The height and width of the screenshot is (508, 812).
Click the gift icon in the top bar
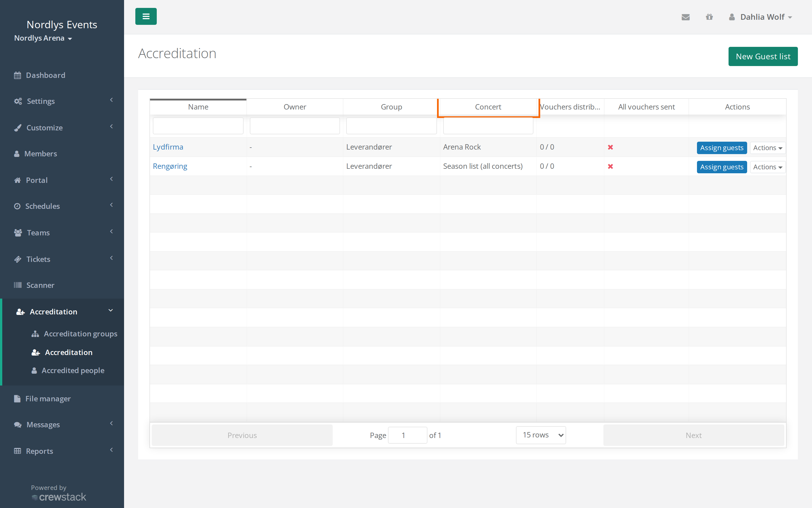(x=709, y=17)
